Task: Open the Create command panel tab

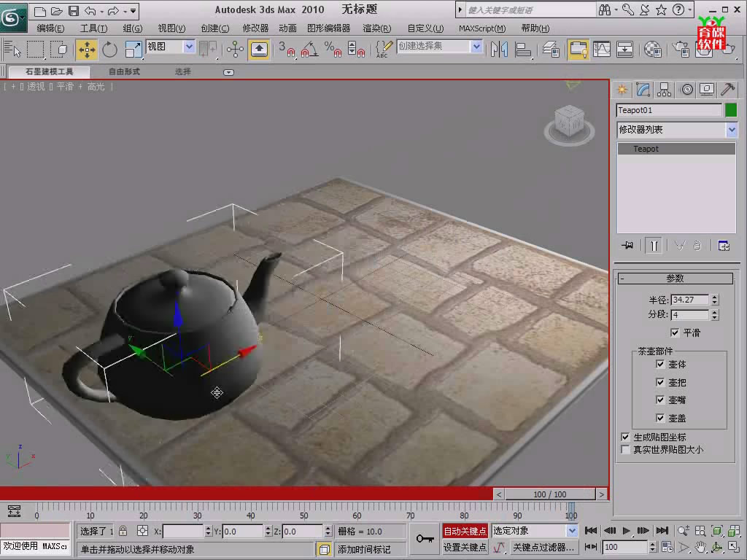Action: pos(622,90)
